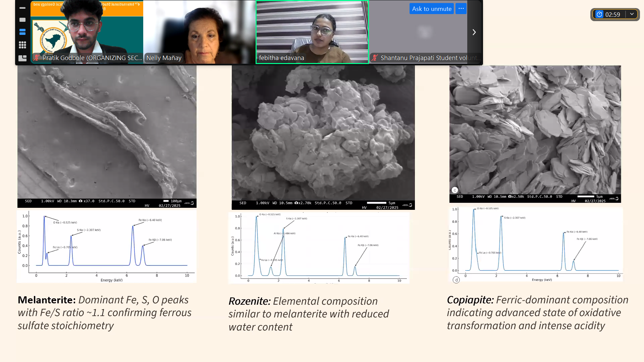This screenshot has width=644, height=362.
Task: Switch to grid gallery view
Action: point(22,45)
